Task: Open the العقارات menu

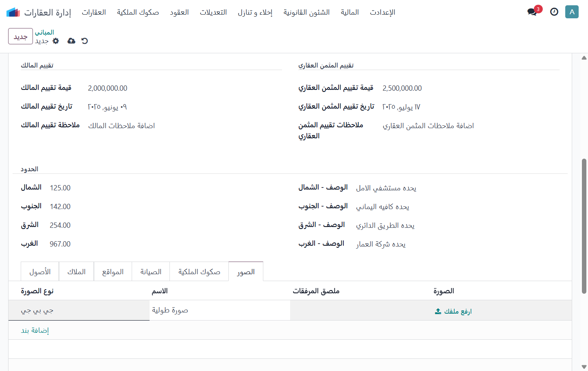Action: 94,12
